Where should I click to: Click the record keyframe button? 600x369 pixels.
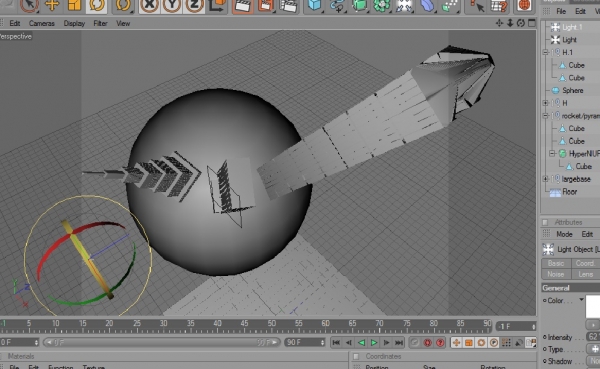[x=414, y=343]
